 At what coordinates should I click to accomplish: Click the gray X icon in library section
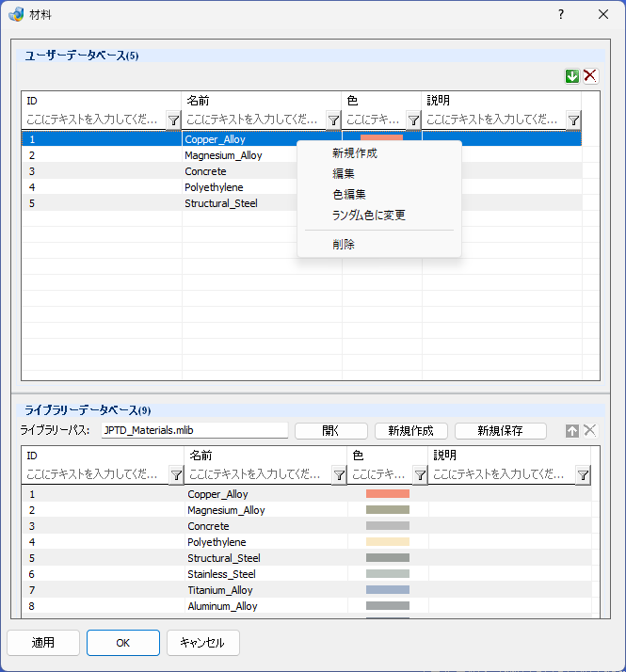(x=590, y=431)
